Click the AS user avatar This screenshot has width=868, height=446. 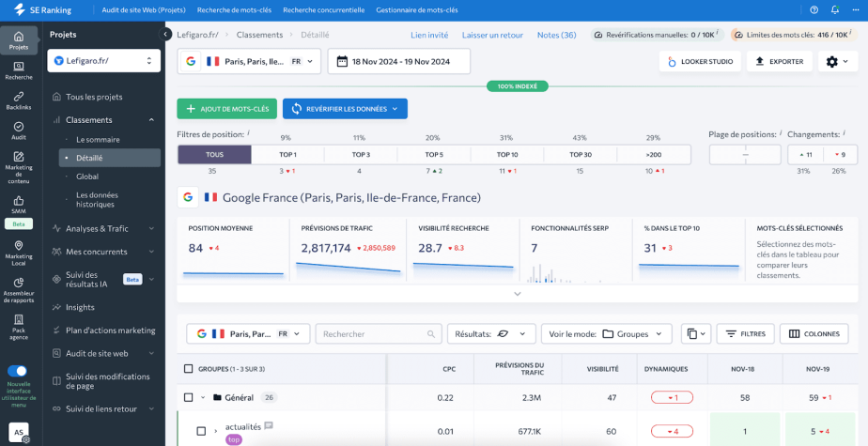pos(18,432)
